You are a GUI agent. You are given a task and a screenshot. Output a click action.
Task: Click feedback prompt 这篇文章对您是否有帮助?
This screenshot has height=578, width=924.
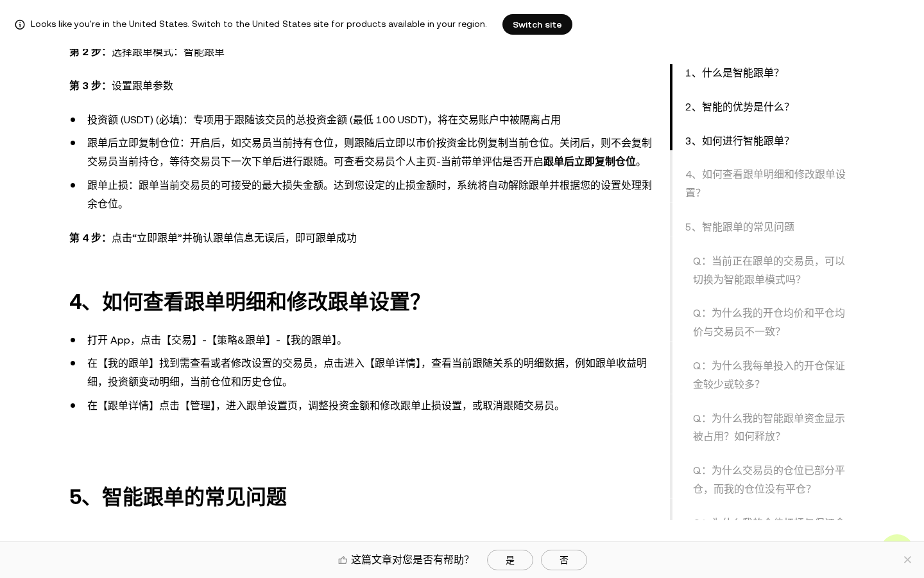410,560
